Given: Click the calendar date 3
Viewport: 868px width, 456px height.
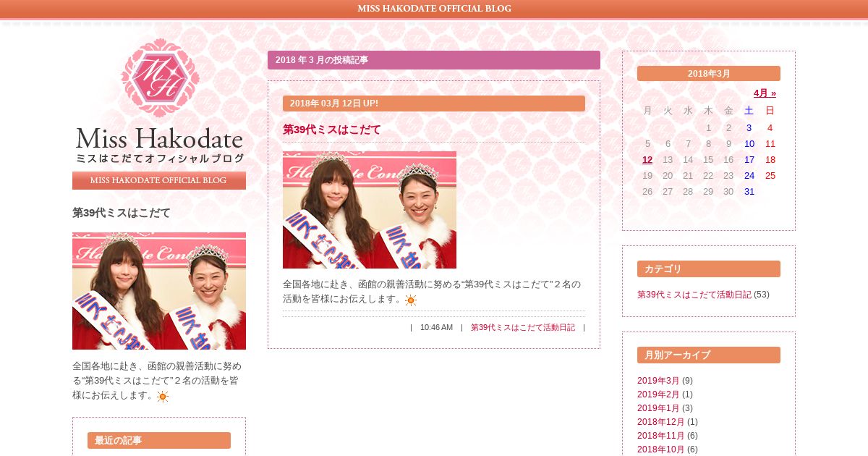Looking at the screenshot, I should pyautogui.click(x=749, y=128).
